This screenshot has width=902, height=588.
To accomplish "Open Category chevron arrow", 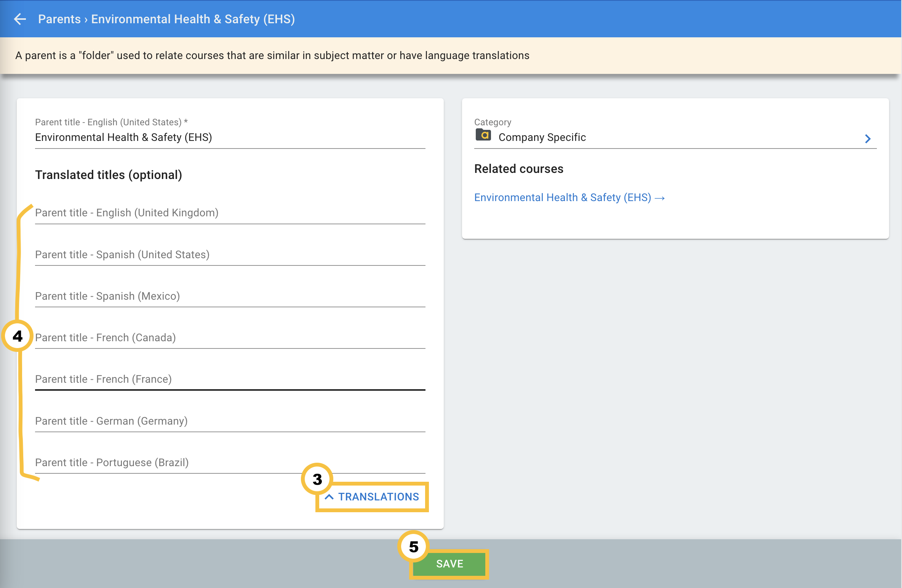I will (868, 139).
